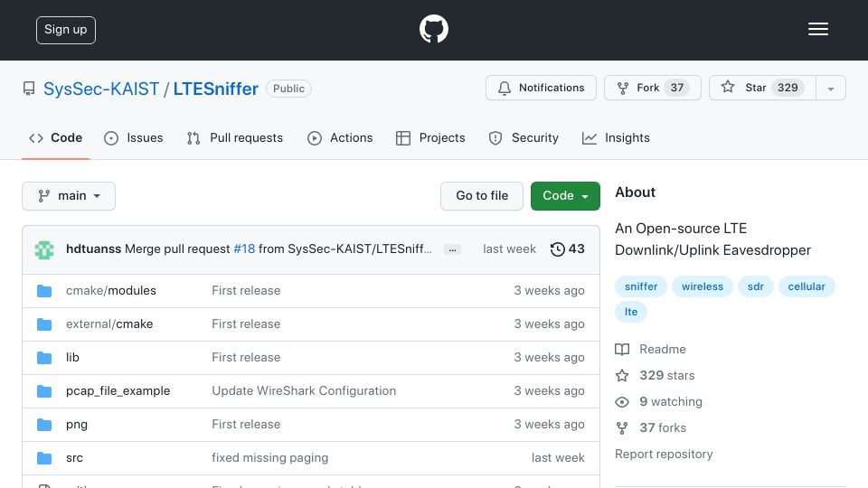Open the png folder
868x488 pixels.
coord(76,425)
